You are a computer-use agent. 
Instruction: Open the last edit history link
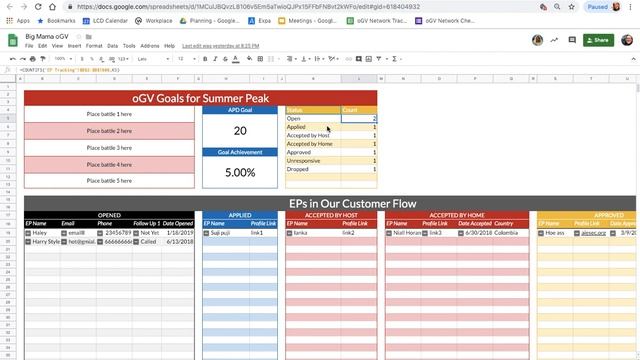coord(221,46)
